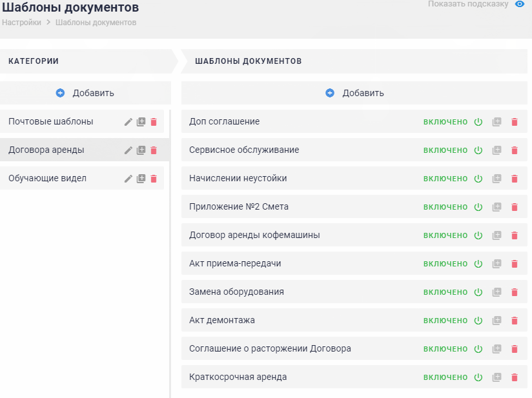This screenshot has width=532, height=398.
Task: Delete the "Краткосрочная аренда" template
Action: point(514,377)
